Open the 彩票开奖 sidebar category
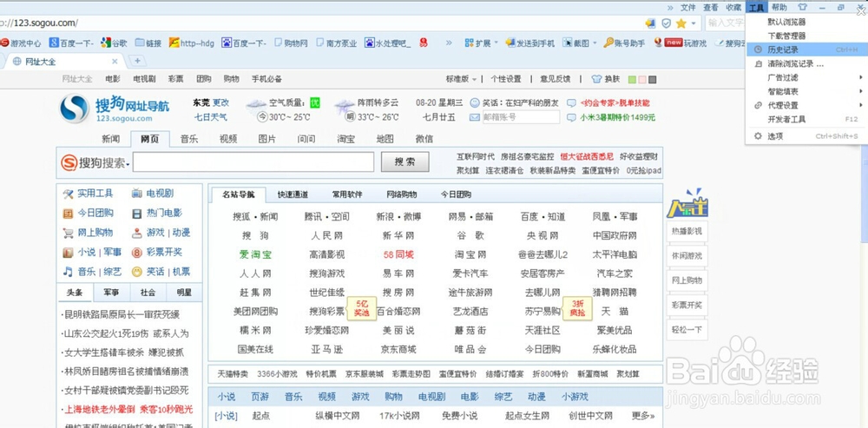This screenshot has height=428, width=868. [x=157, y=252]
